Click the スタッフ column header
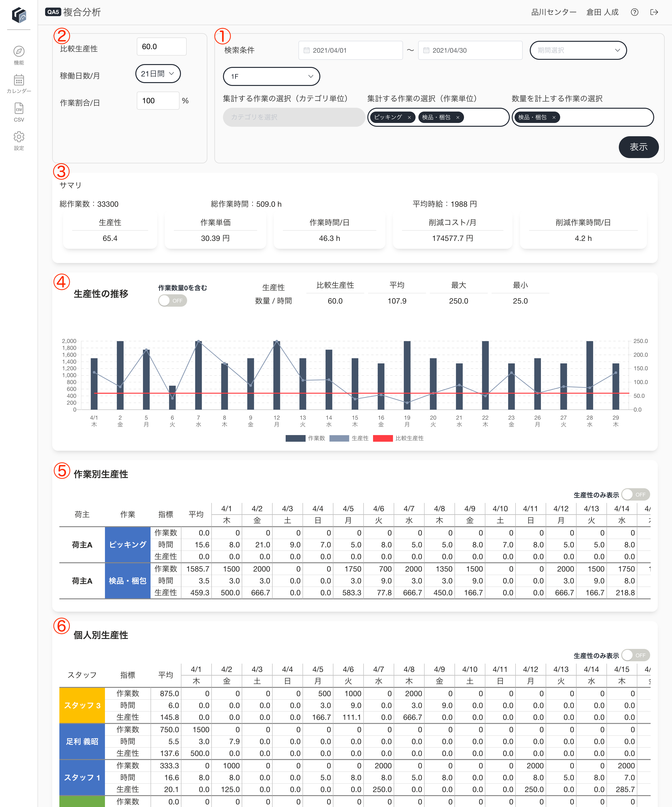The width and height of the screenshot is (672, 807). tap(82, 675)
